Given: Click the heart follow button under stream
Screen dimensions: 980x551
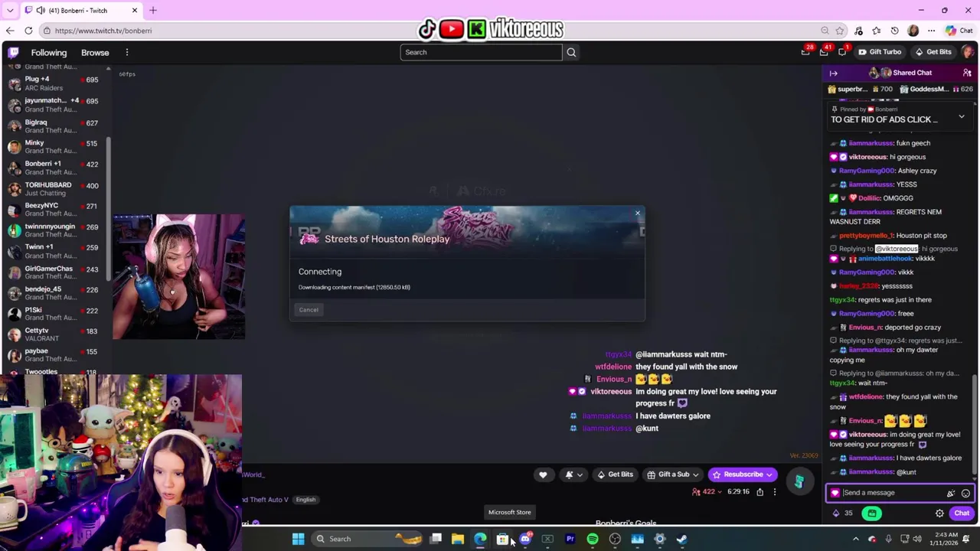Looking at the screenshot, I should [x=543, y=474].
